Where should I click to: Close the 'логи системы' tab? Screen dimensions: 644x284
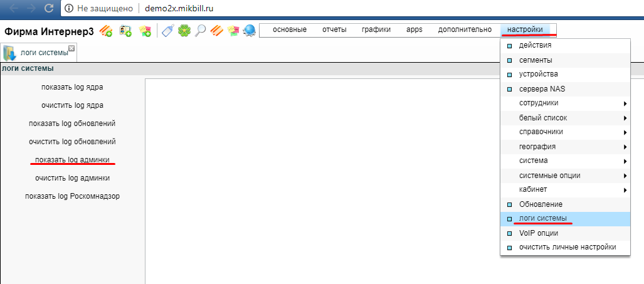tap(71, 48)
